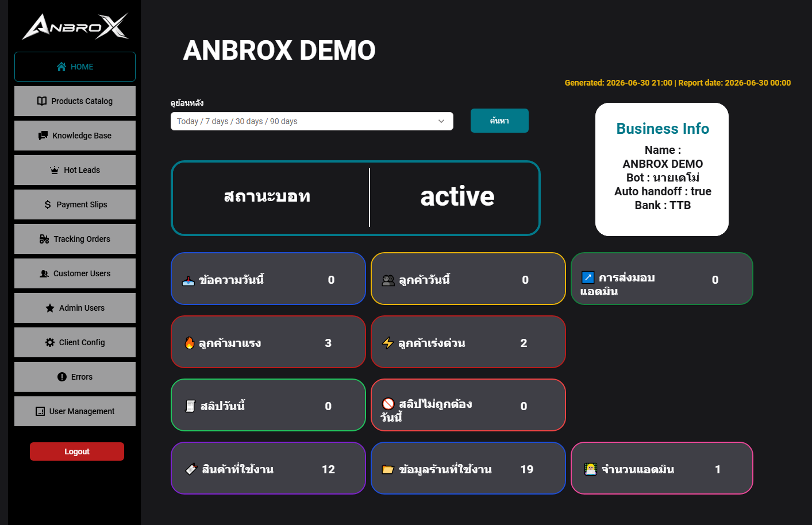Click the ลูกค้ามาแรง count 3
The width and height of the screenshot is (812, 525).
point(328,343)
